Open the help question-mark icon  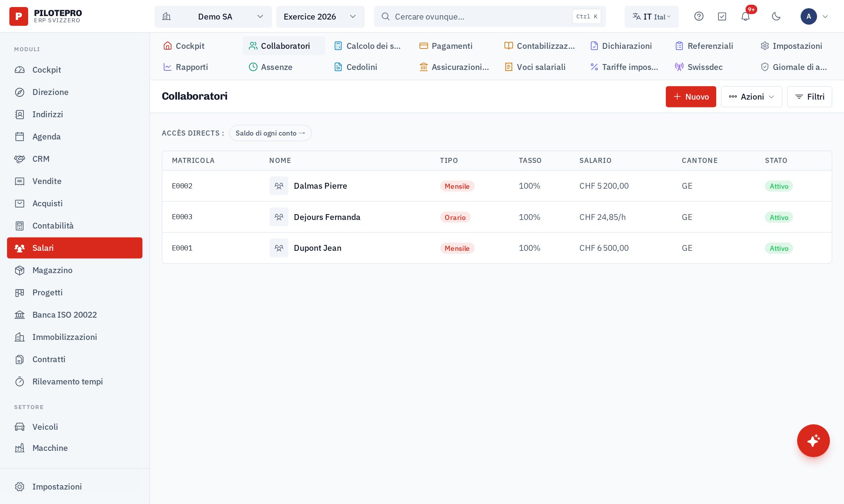click(699, 16)
